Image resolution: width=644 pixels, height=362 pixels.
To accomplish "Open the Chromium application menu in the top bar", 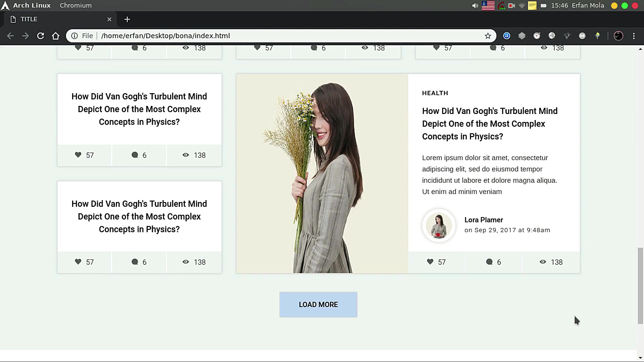I will tap(75, 5).
